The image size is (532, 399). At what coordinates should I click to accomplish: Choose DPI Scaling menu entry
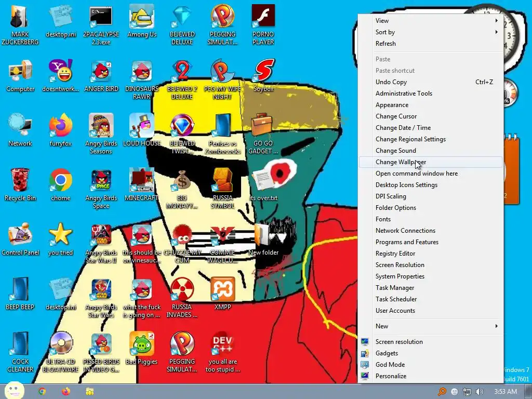[x=431, y=196]
